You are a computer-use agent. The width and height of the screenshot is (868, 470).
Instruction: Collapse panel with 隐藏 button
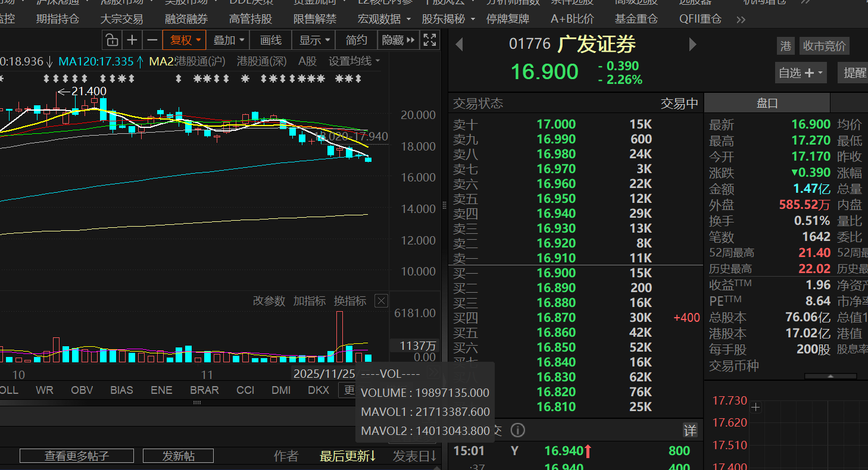[x=398, y=40]
